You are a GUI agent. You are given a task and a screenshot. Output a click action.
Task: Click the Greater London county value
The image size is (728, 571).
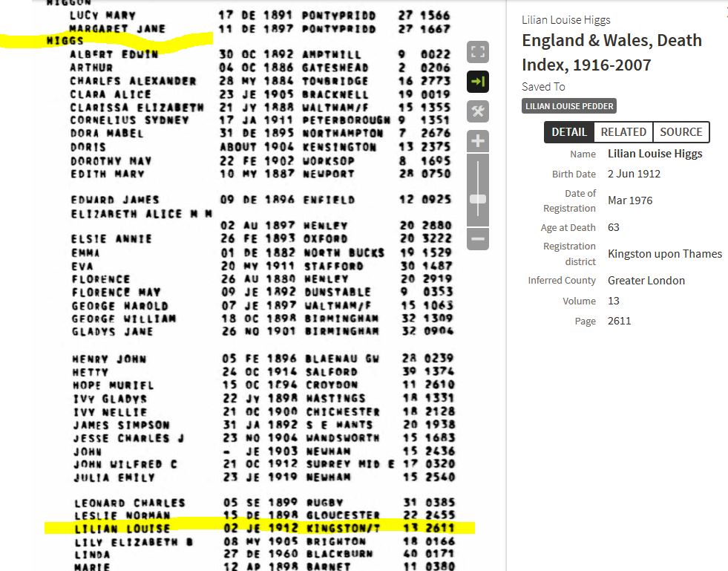tap(646, 281)
